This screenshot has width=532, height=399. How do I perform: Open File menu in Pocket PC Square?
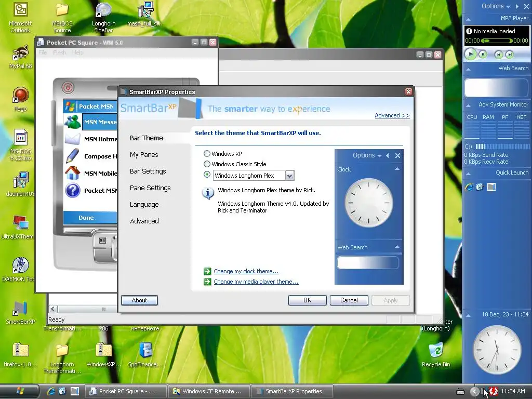tap(43, 52)
